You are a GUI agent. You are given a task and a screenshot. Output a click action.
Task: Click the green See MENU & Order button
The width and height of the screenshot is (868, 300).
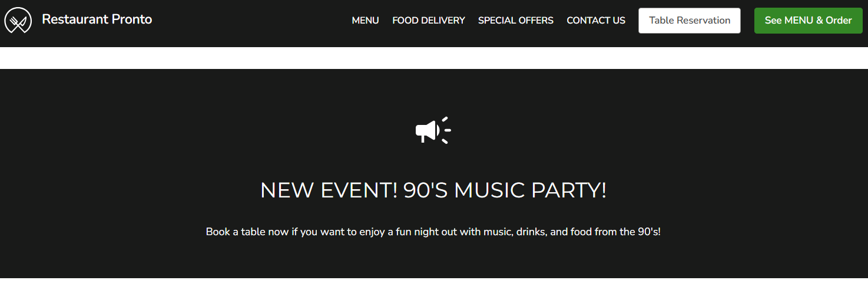click(x=808, y=21)
